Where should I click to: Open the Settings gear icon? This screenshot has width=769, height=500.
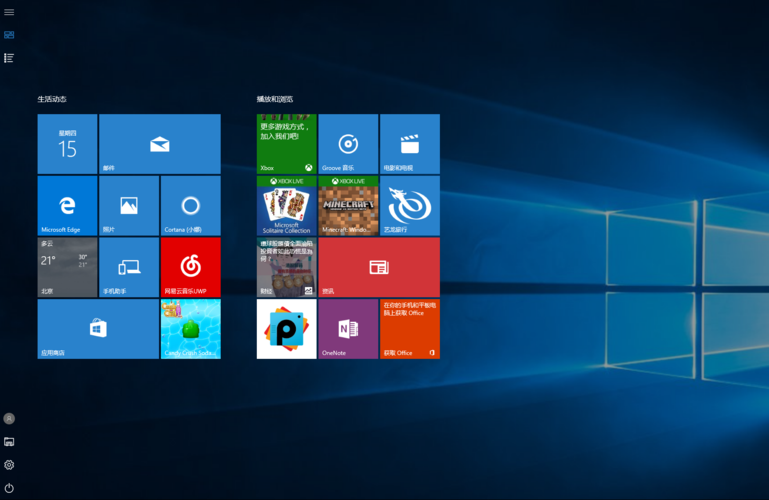[9, 465]
